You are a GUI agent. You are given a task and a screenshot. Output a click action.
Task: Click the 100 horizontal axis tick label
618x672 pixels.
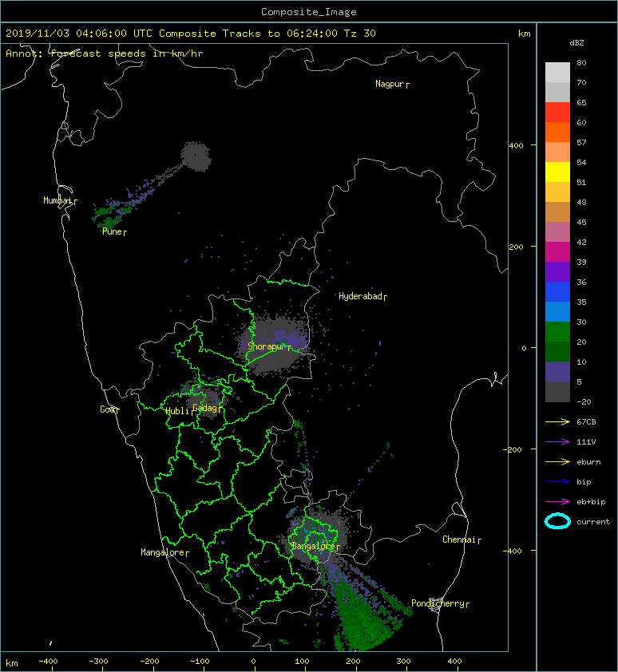click(x=303, y=662)
